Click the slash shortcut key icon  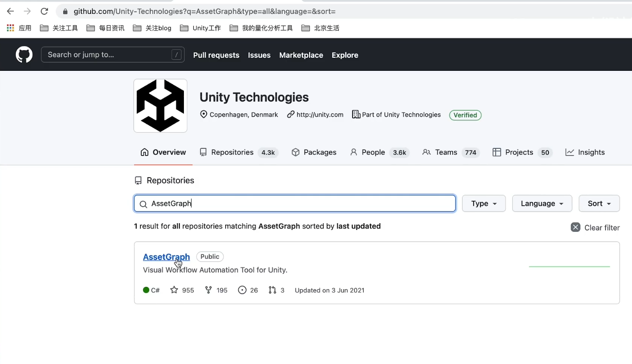click(x=177, y=55)
